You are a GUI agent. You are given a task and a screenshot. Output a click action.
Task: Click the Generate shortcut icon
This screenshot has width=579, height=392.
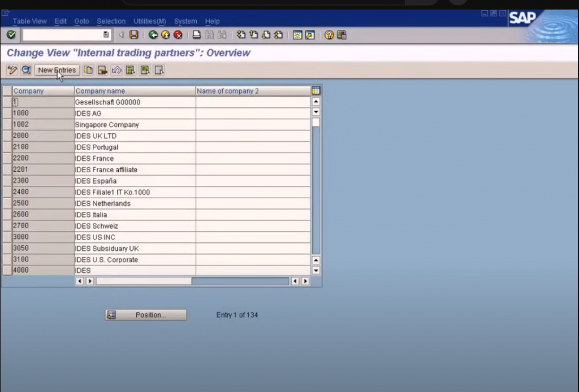point(310,34)
